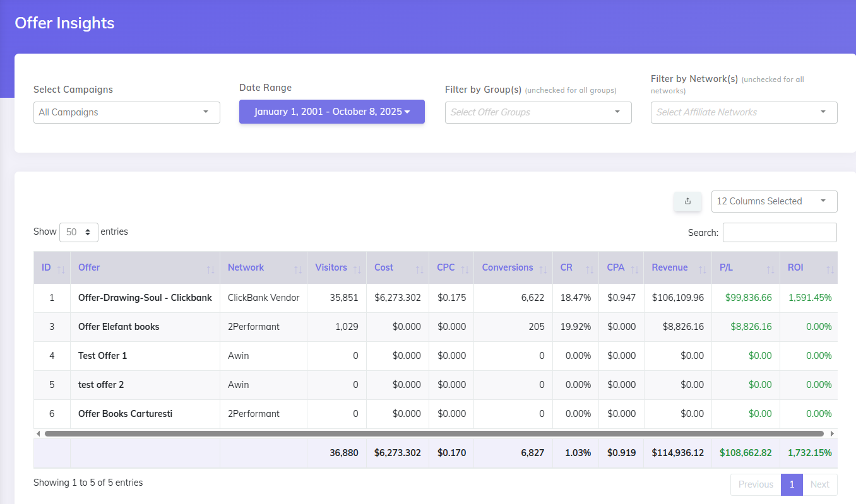
Task: Click the Next pagination button
Action: click(820, 484)
